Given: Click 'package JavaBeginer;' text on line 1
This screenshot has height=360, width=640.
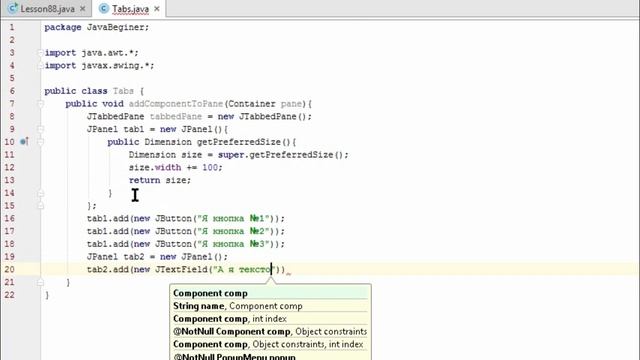Looking at the screenshot, I should (97, 27).
